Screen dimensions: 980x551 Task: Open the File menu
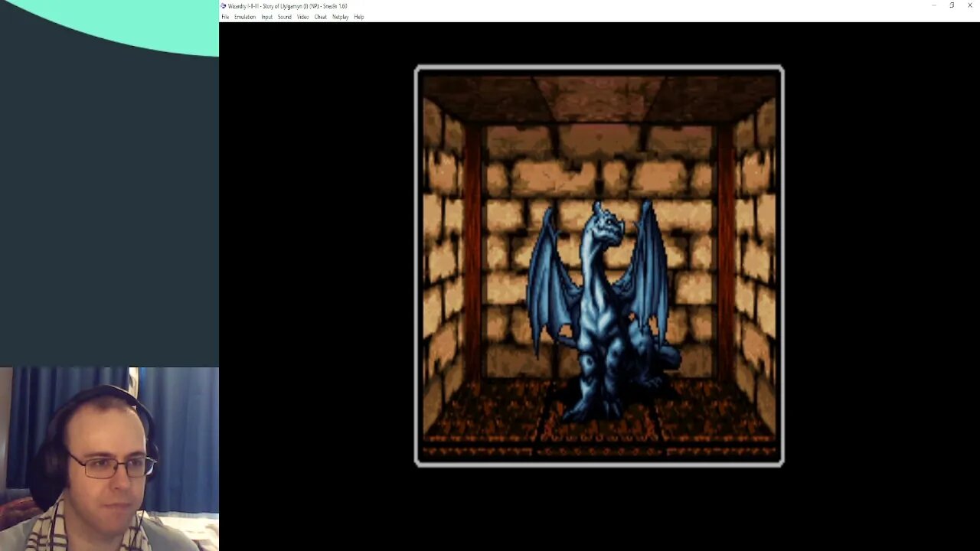click(225, 17)
